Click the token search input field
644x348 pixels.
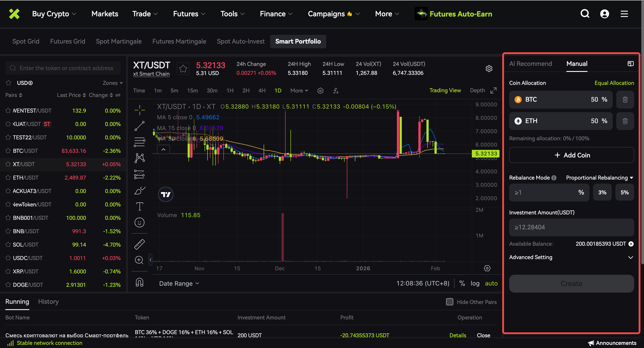[x=63, y=68]
